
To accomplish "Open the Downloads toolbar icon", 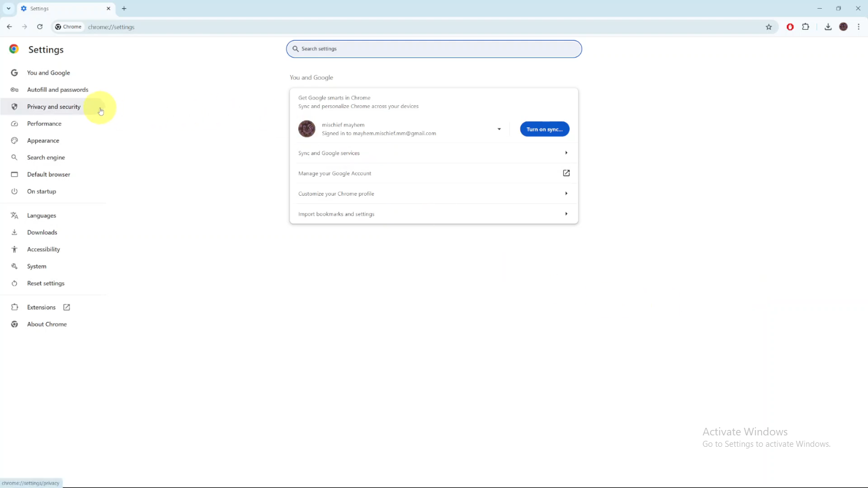I will [828, 27].
